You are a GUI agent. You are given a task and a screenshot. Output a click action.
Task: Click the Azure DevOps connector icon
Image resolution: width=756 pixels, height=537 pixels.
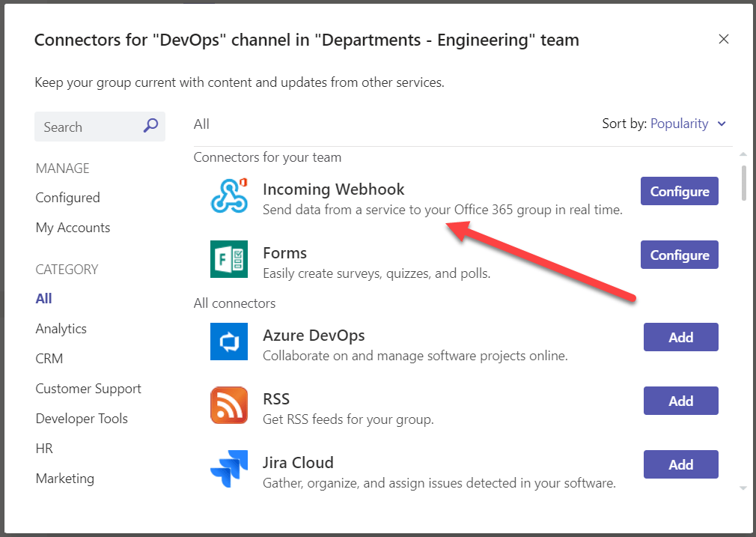(x=228, y=342)
